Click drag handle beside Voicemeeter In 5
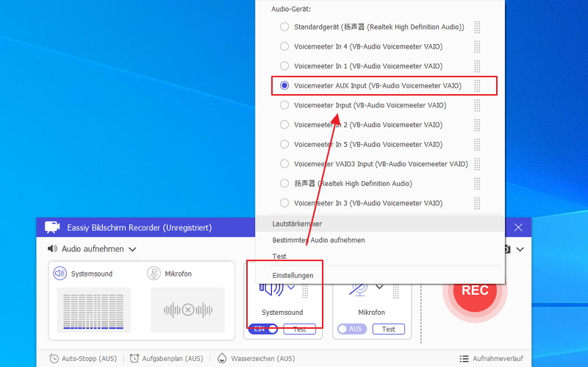 pos(477,144)
